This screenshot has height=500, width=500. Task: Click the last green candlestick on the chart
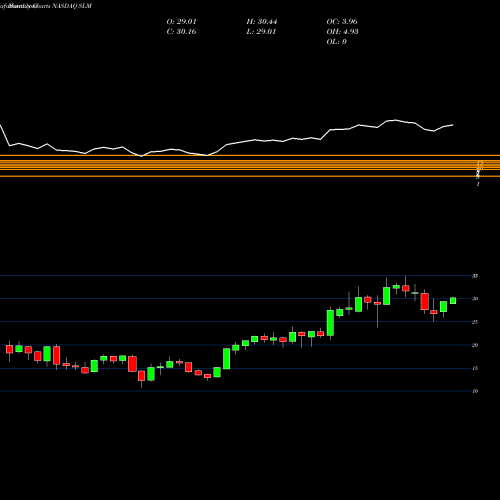point(453,301)
